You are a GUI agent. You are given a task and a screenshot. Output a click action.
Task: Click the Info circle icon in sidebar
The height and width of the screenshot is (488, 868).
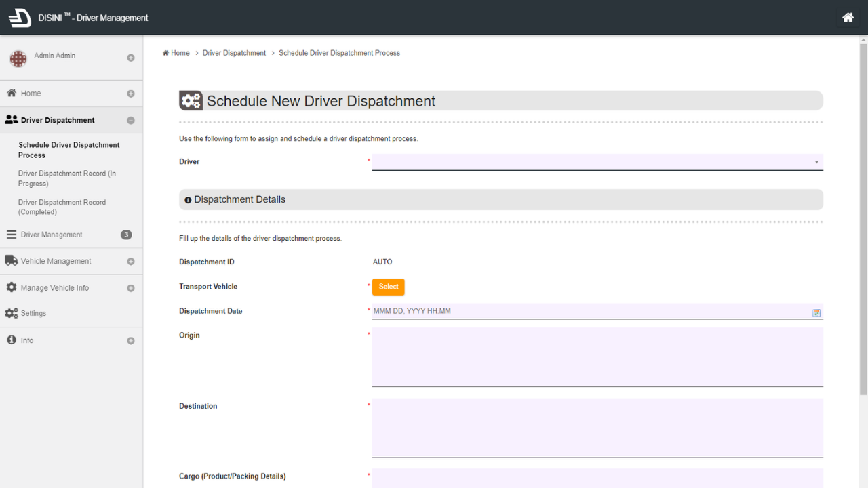pyautogui.click(x=12, y=340)
